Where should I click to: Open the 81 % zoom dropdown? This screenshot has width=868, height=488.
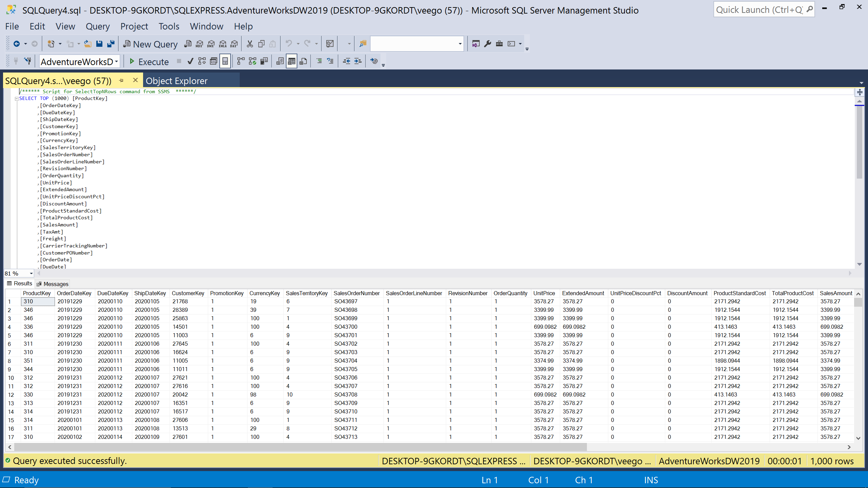[x=31, y=273]
